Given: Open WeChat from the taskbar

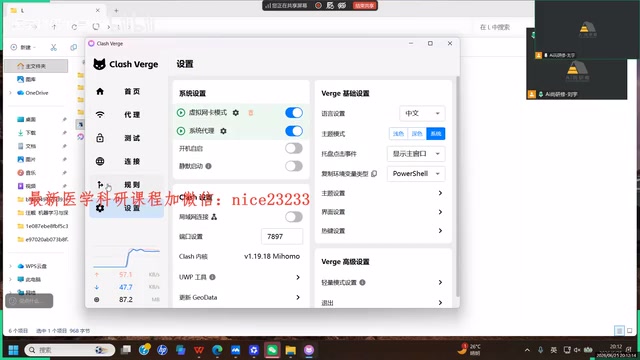Looking at the screenshot, I should pyautogui.click(x=272, y=350).
